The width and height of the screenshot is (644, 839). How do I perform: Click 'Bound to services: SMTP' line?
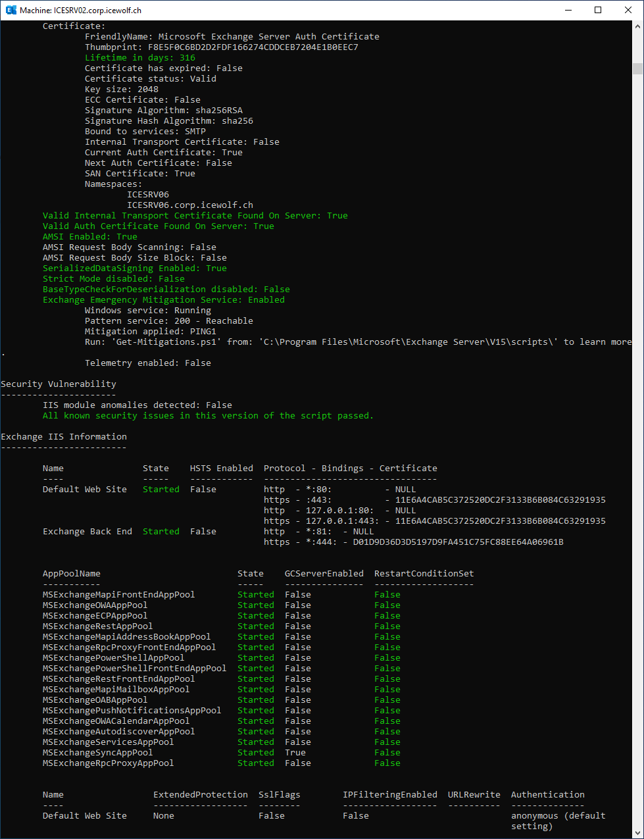145,132
